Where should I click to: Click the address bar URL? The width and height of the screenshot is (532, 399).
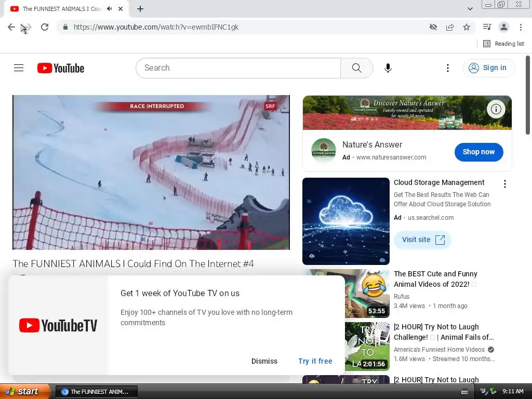pos(156,27)
